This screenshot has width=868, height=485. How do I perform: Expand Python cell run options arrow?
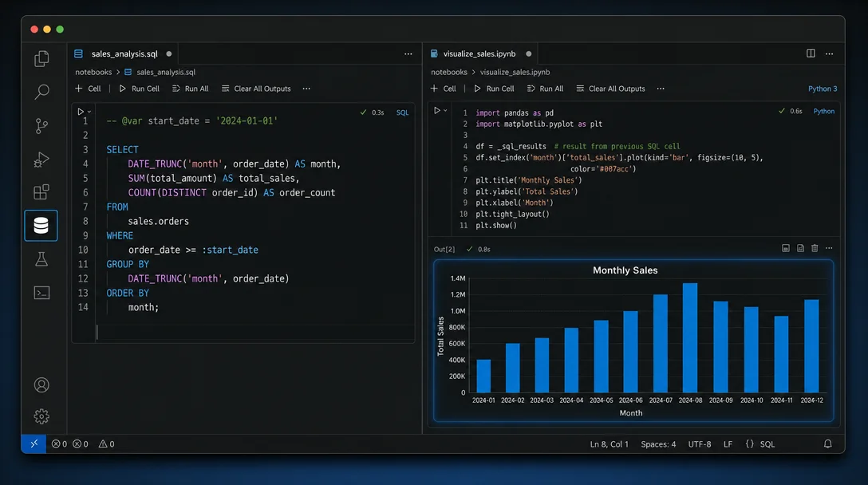445,111
